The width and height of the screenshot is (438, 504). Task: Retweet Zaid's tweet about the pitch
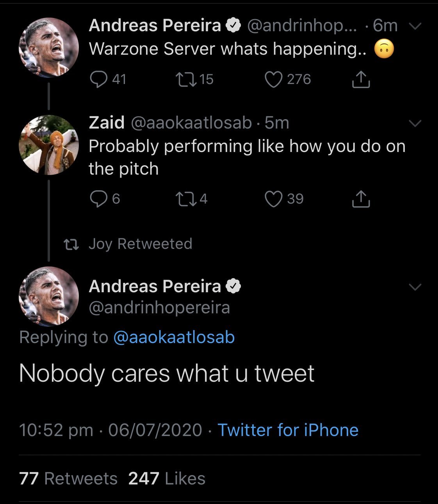point(185,199)
